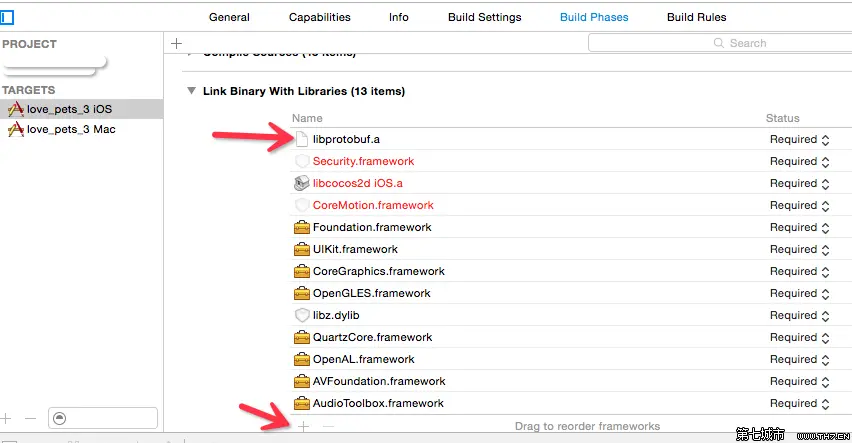Click the Foundation.framework toolbox icon

(302, 227)
